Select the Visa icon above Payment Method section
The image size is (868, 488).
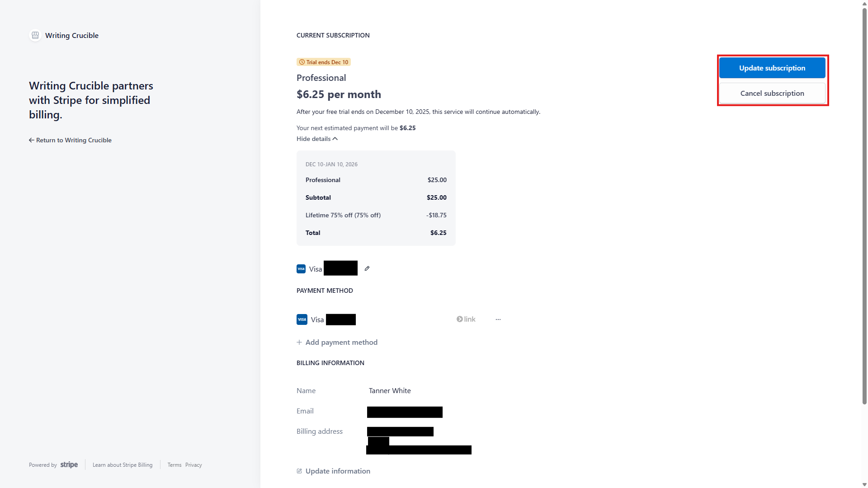pos(301,268)
